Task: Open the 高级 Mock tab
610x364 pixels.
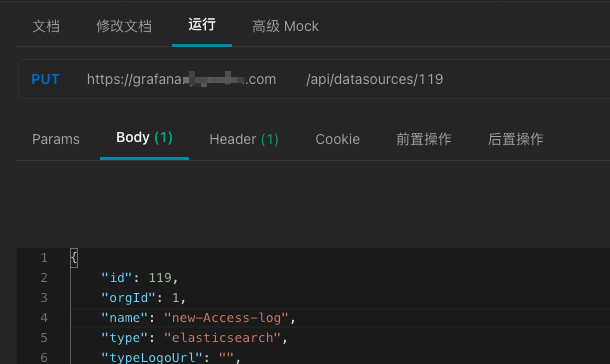Action: tap(285, 26)
